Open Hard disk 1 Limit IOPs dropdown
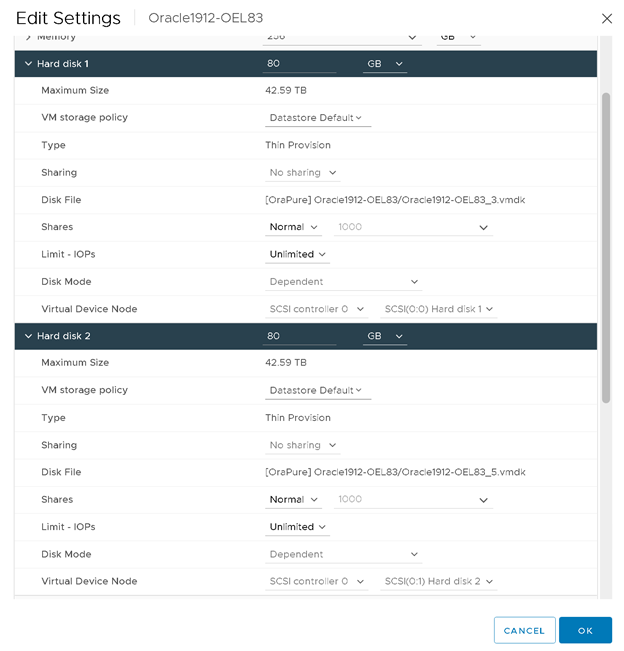 coord(298,254)
